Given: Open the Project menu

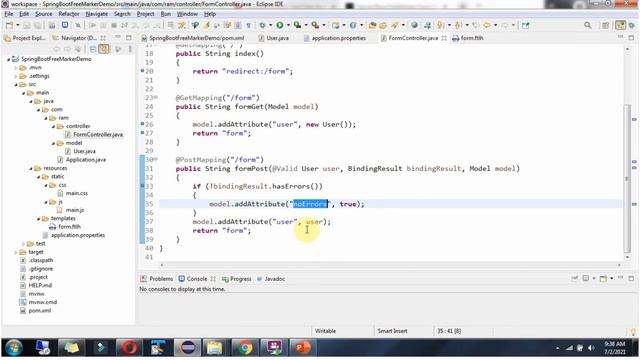Looking at the screenshot, I should coord(145,14).
